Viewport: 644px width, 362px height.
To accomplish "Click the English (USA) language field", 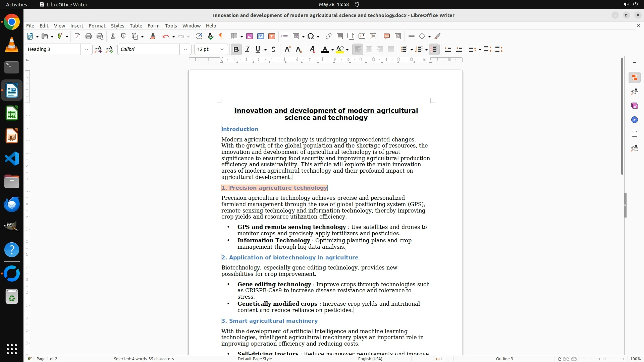I will tap(370, 359).
